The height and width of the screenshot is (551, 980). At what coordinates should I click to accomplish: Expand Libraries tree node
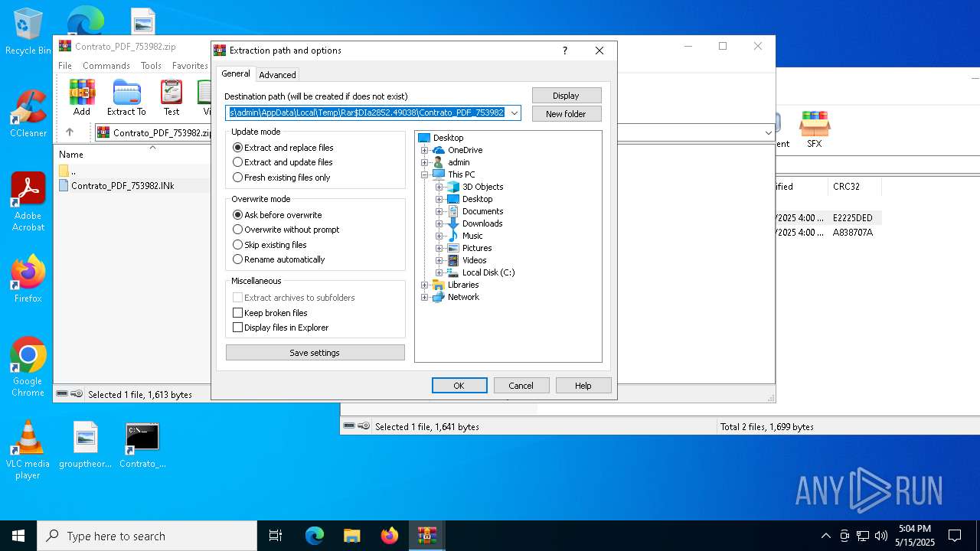coord(425,285)
